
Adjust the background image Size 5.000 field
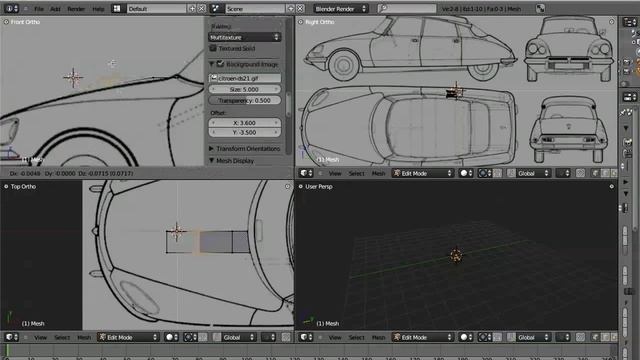(x=244, y=89)
